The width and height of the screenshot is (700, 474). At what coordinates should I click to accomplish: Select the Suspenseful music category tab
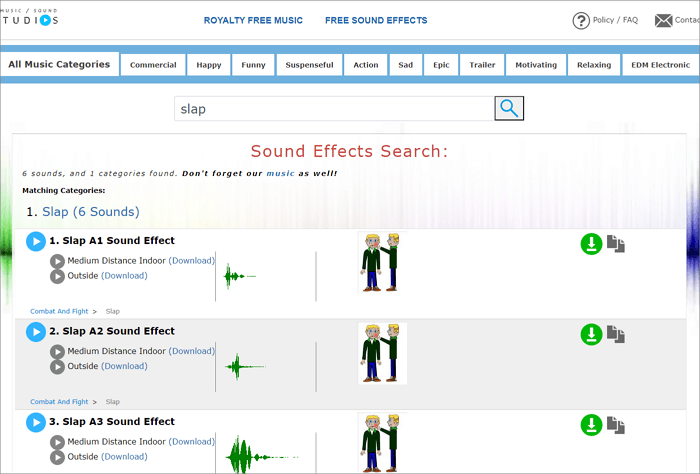[x=308, y=65]
